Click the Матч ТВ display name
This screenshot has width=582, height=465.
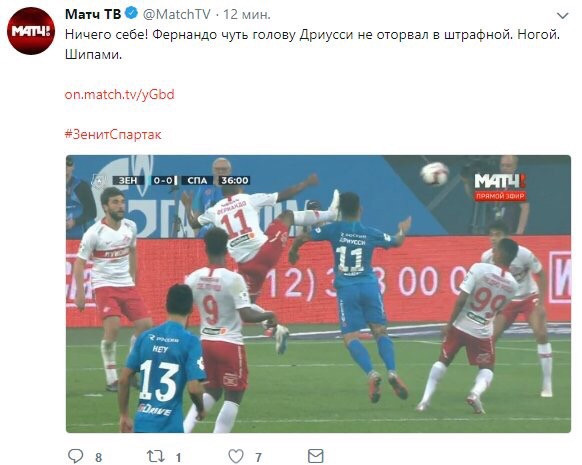pos(93,14)
